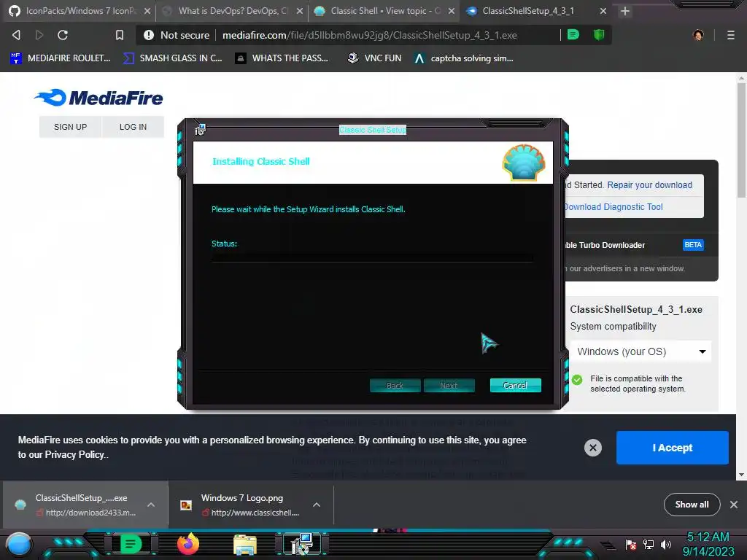Screen dimensions: 747x560
Task: Open the SMASH GLASS IN C... bookmark
Action: coord(172,58)
